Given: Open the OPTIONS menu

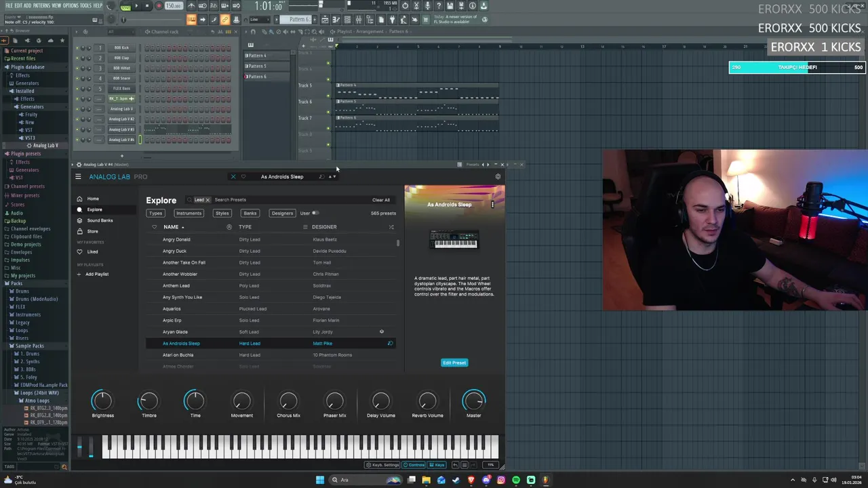Looking at the screenshot, I should (71, 5).
